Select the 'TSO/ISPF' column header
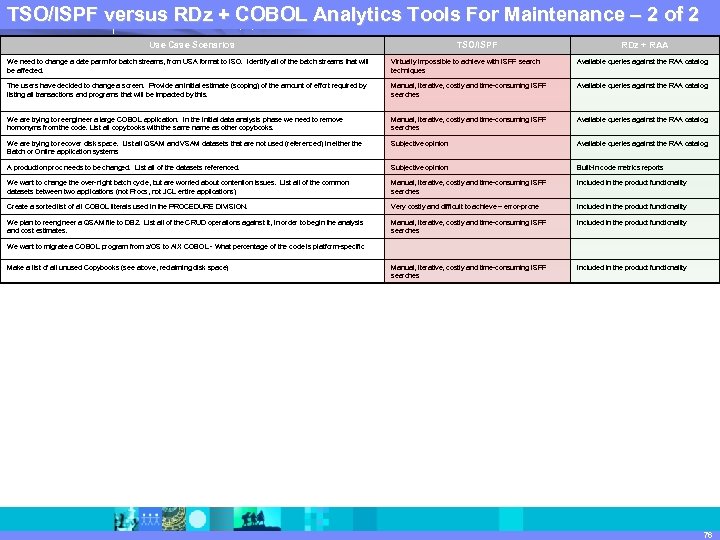This screenshot has width=720, height=540. (x=477, y=45)
